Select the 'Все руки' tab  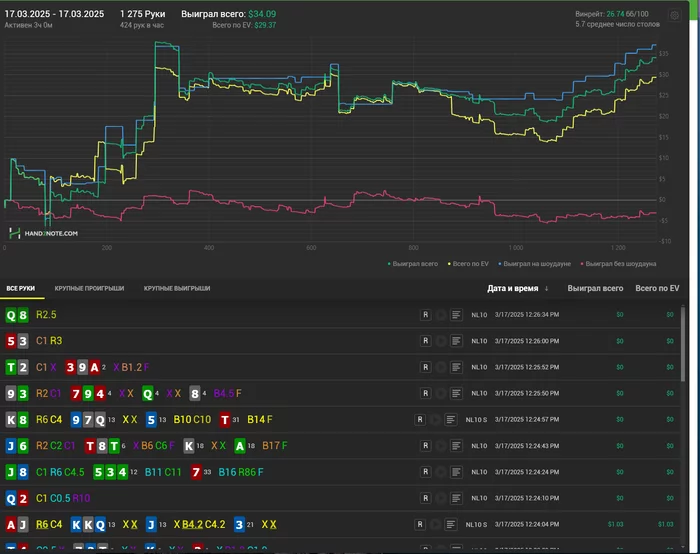coord(21,288)
